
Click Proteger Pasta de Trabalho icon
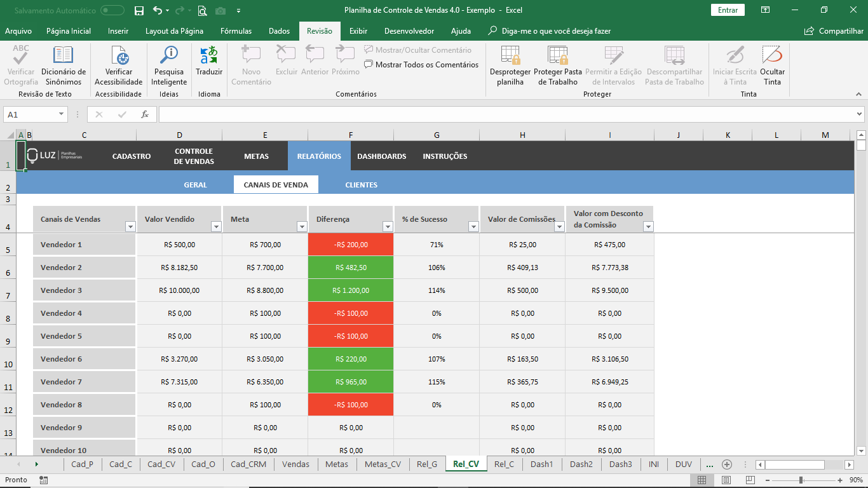click(558, 65)
